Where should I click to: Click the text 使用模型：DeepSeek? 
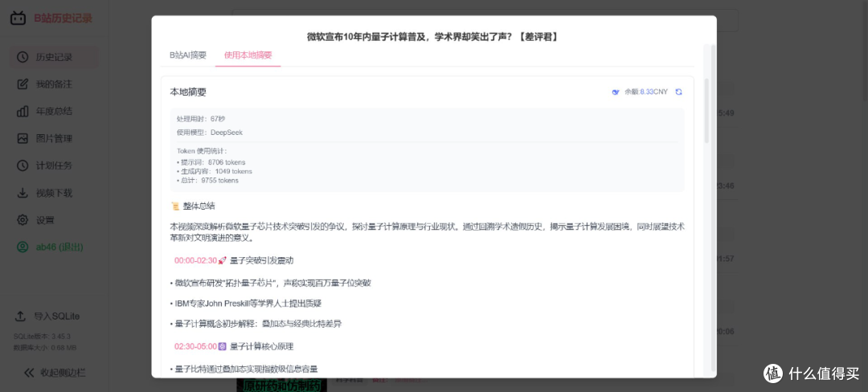(x=210, y=133)
